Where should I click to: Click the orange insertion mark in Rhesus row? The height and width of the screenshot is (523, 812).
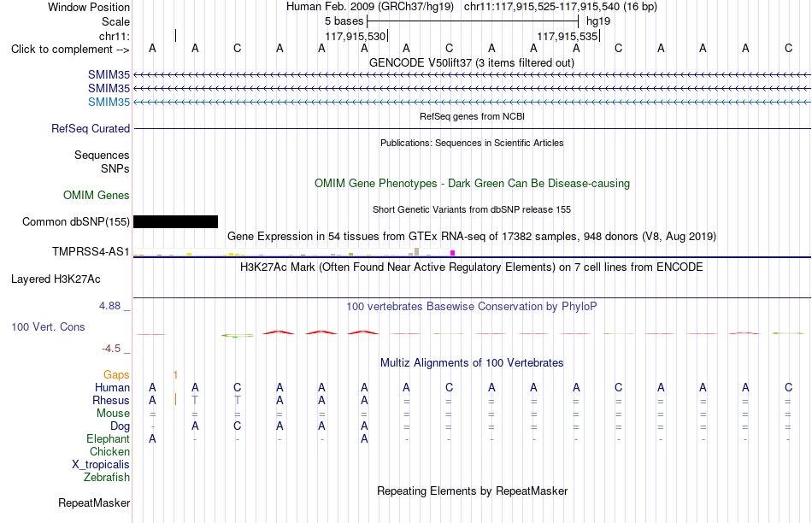[x=175, y=400]
